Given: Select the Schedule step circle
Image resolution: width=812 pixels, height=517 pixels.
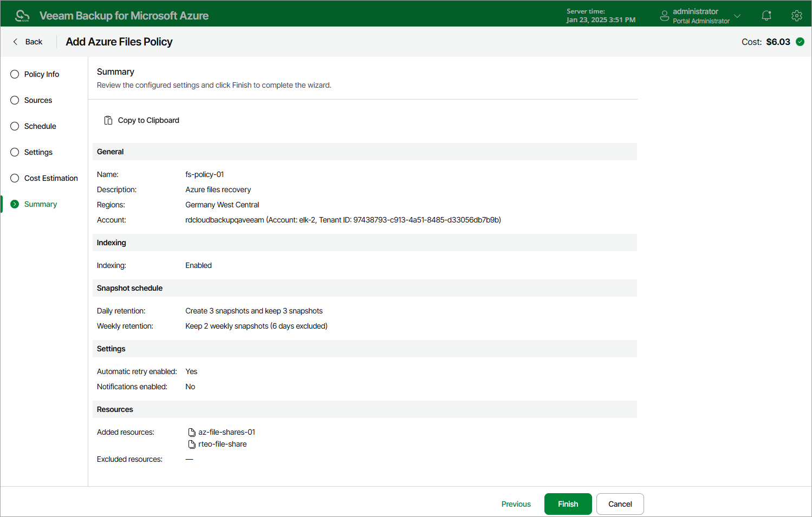Looking at the screenshot, I should pos(15,126).
